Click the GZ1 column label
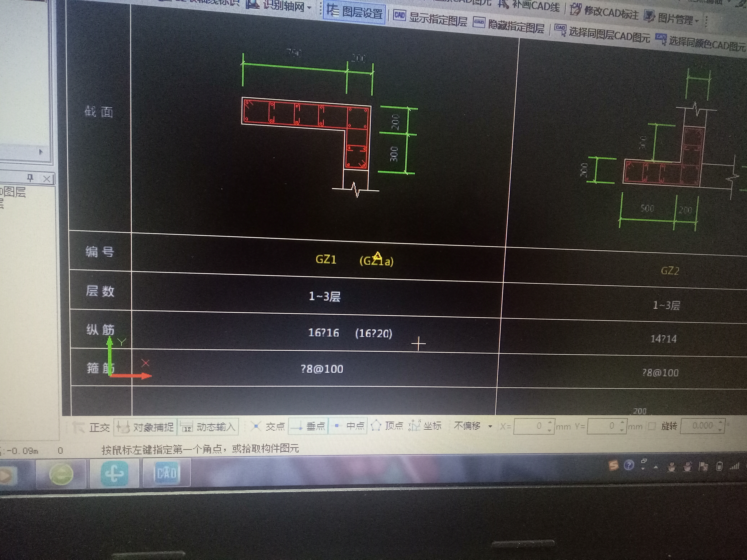Image resolution: width=747 pixels, height=560 pixels. 326,259
